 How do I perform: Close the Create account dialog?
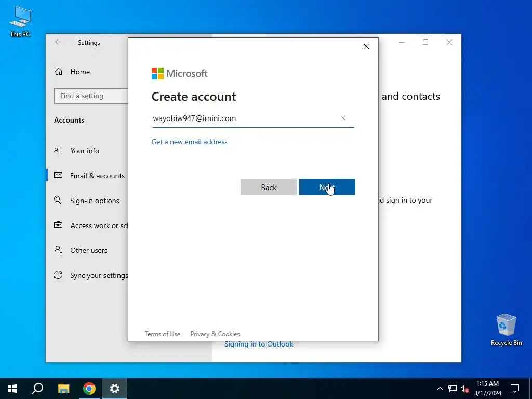click(366, 46)
